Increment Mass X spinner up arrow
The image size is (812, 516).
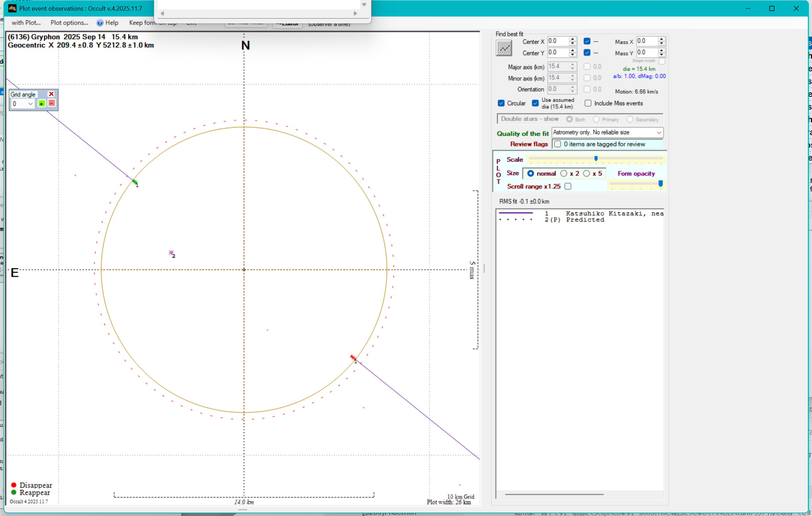(x=661, y=39)
